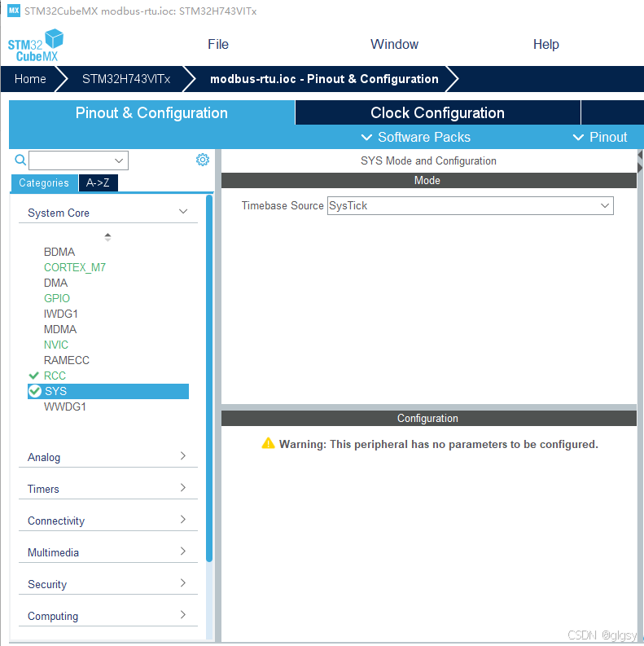The height and width of the screenshot is (646, 644).
Task: Open the Timebase Source SysTick dropdown
Action: (x=471, y=205)
